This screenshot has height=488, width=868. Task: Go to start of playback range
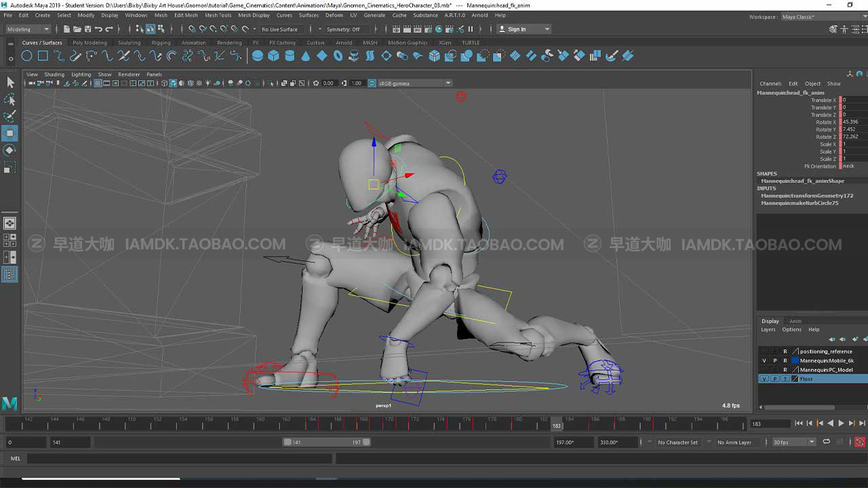[799, 423]
